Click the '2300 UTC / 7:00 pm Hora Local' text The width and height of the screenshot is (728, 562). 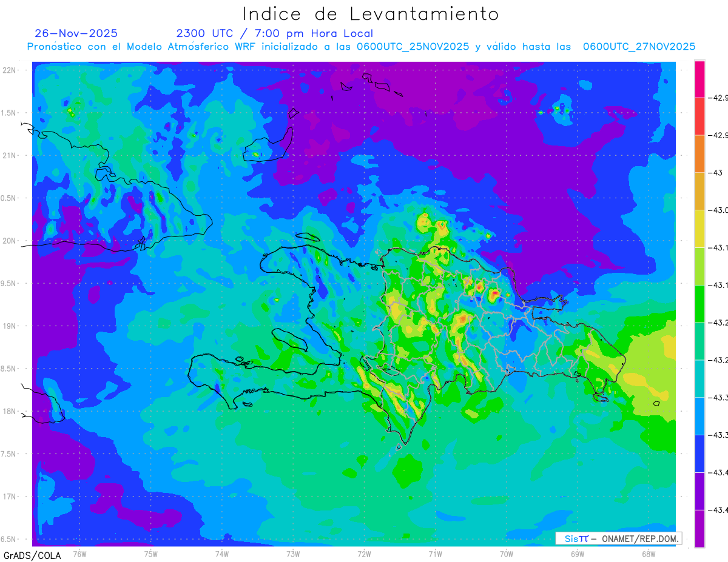[274, 34]
